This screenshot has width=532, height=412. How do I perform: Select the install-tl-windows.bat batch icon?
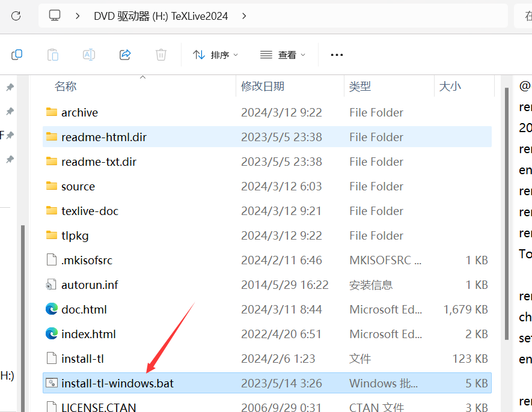coord(52,383)
